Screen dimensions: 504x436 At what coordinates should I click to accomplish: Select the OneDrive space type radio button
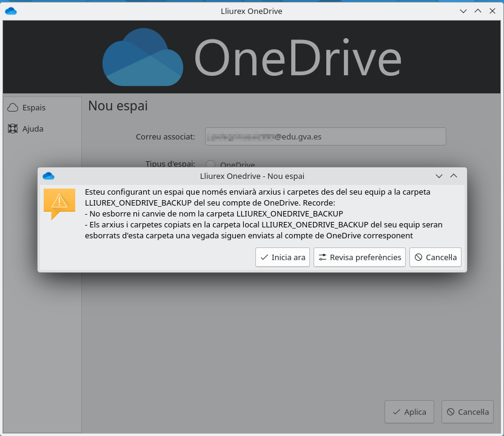[210, 164]
